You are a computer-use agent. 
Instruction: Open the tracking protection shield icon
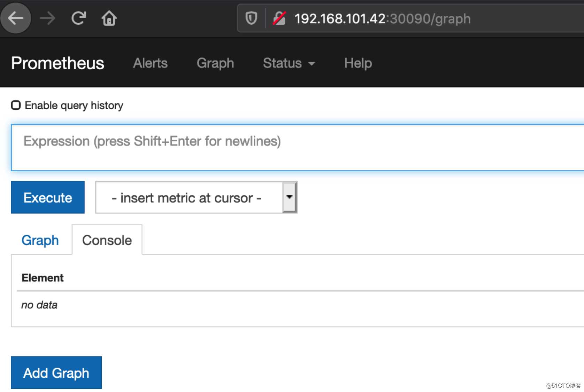[x=251, y=18]
